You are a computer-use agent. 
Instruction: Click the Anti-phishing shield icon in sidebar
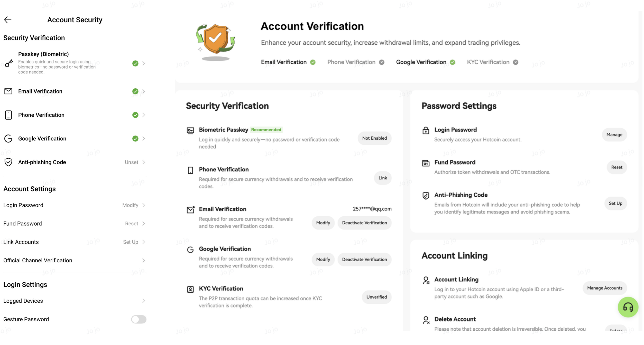tap(8, 162)
